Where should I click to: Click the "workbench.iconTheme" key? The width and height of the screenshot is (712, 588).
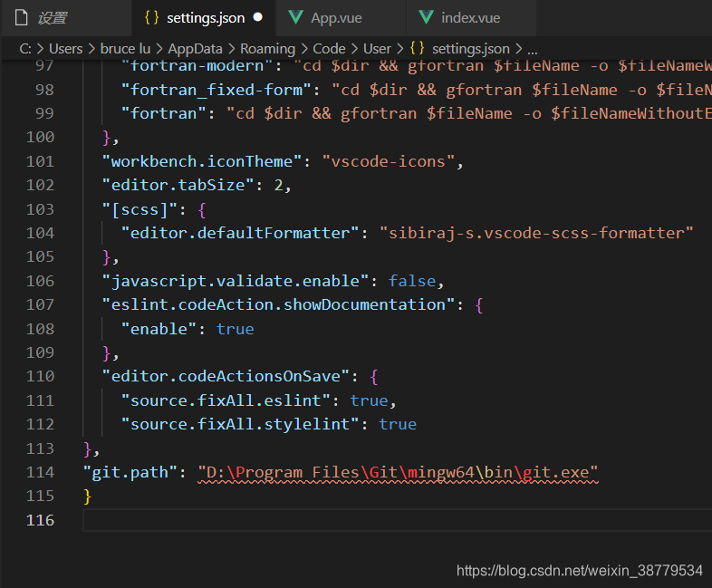point(202,161)
